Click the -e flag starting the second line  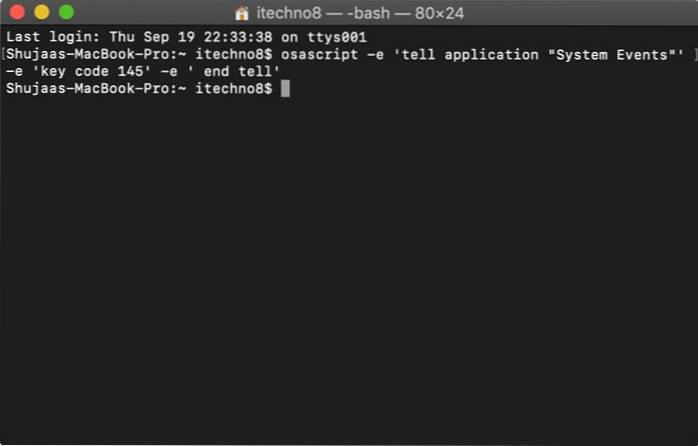click(14, 71)
